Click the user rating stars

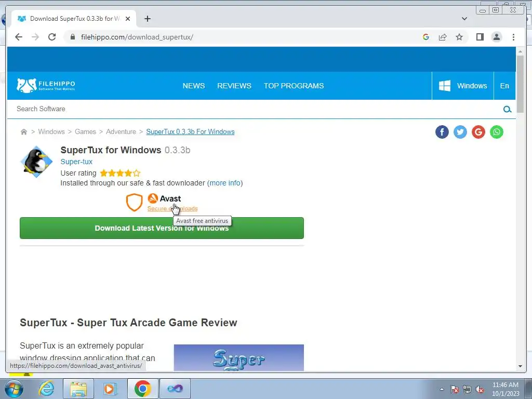(x=120, y=174)
